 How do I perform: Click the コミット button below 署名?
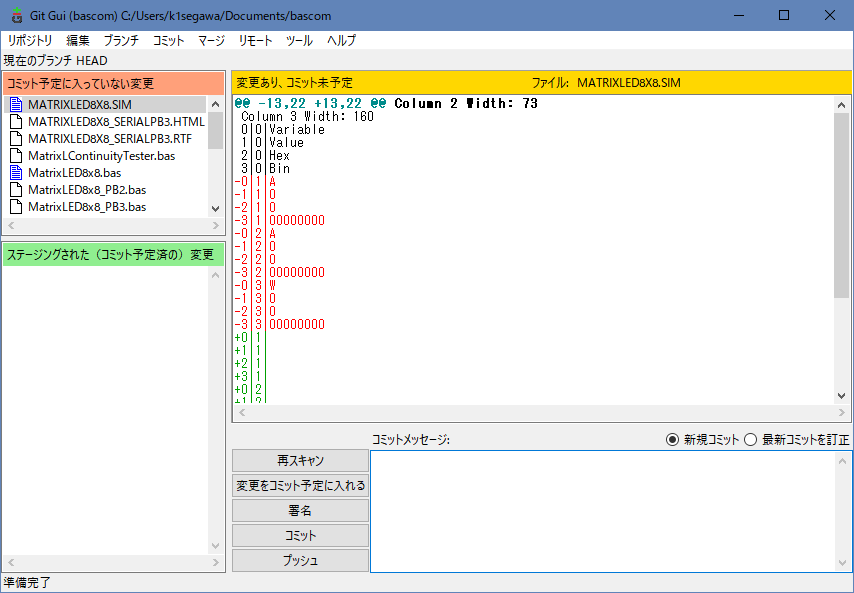pyautogui.click(x=300, y=536)
